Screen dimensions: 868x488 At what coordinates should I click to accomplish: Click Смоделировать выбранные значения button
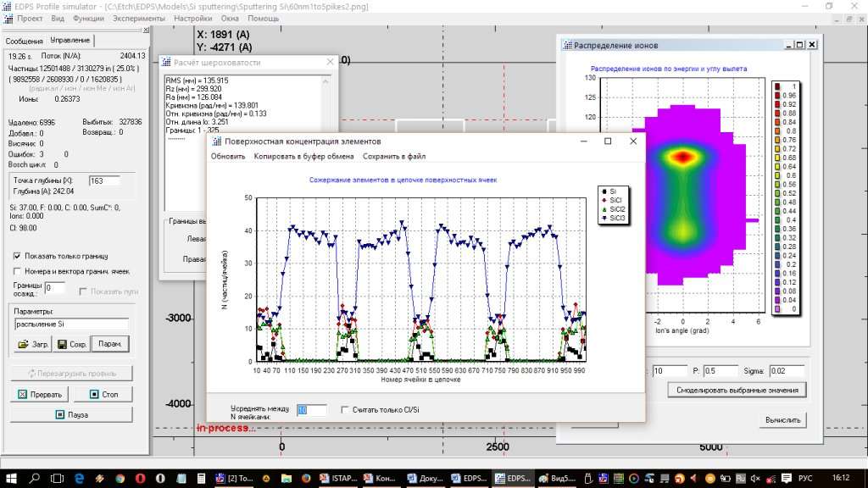pos(737,390)
